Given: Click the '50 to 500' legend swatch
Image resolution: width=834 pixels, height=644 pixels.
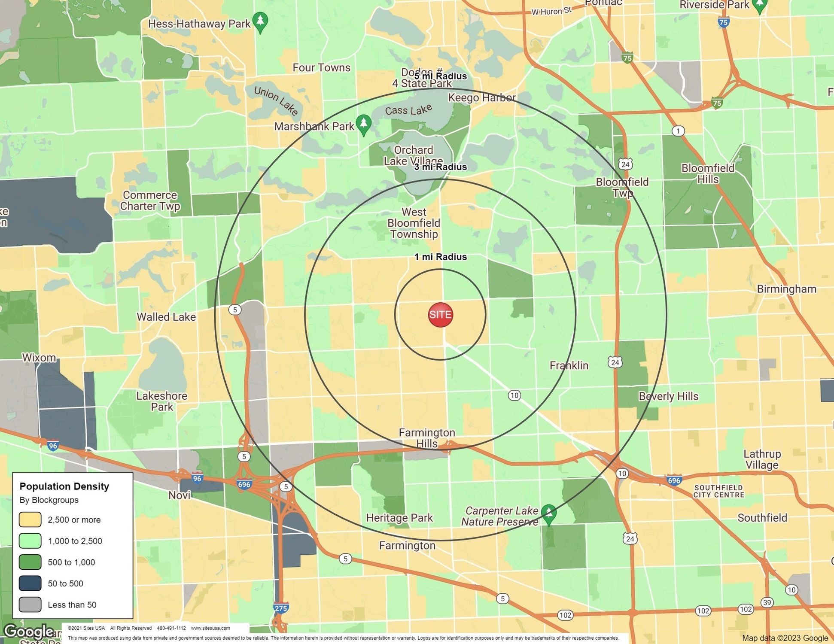Looking at the screenshot, I should tap(30, 583).
